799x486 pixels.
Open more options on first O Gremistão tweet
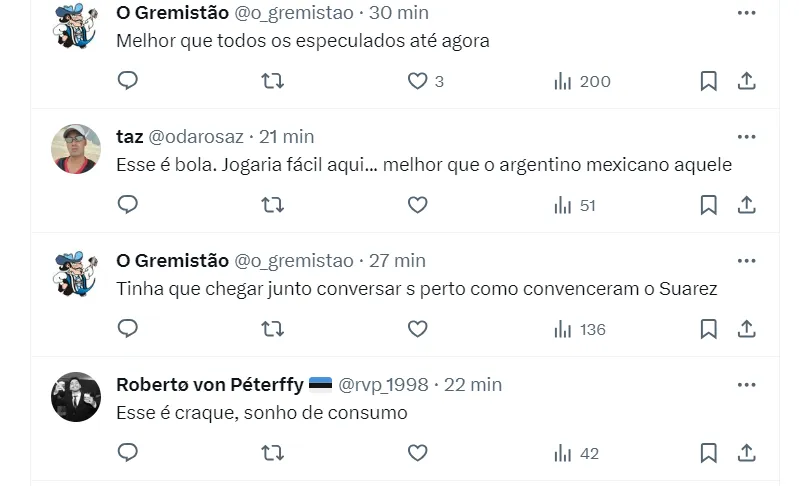pyautogui.click(x=746, y=13)
